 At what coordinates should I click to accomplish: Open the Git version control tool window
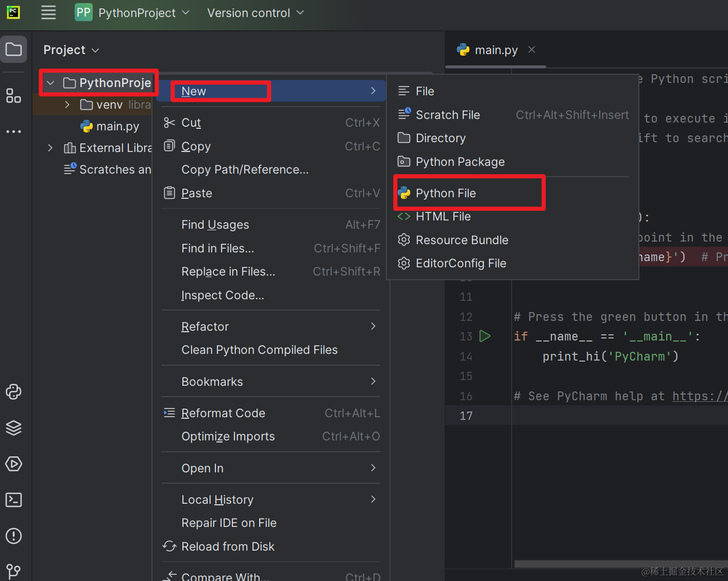13,571
